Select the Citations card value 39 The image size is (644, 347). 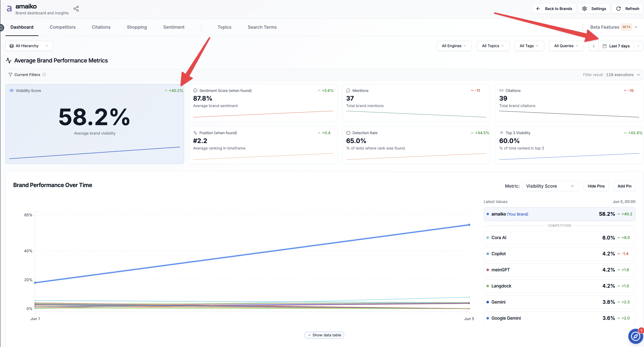pos(503,98)
